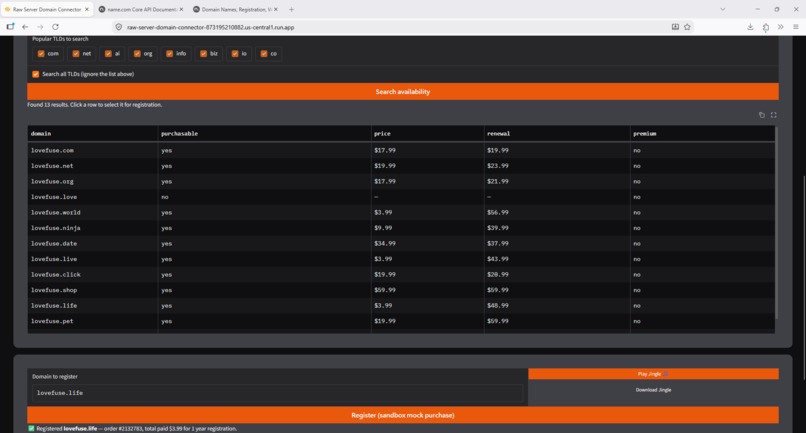Switch to Domain Names, Registration tab

point(235,9)
